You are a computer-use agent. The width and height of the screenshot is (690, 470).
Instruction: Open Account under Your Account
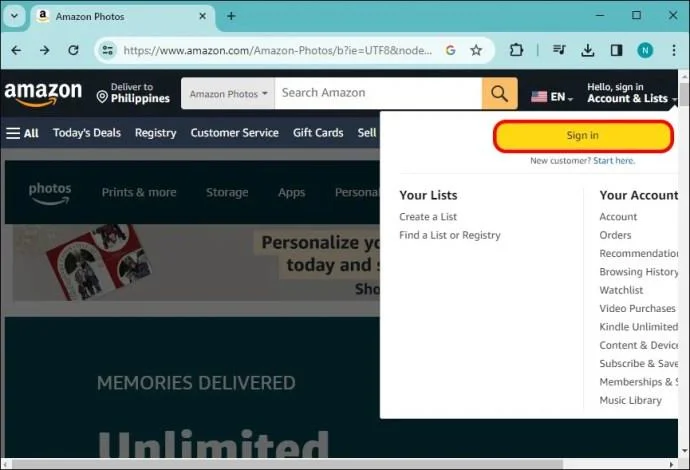click(x=618, y=217)
